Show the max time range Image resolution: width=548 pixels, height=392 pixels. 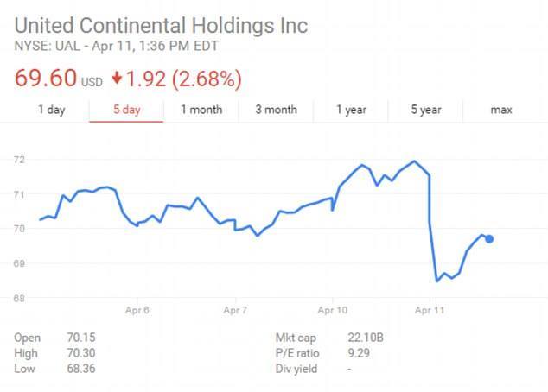click(501, 110)
